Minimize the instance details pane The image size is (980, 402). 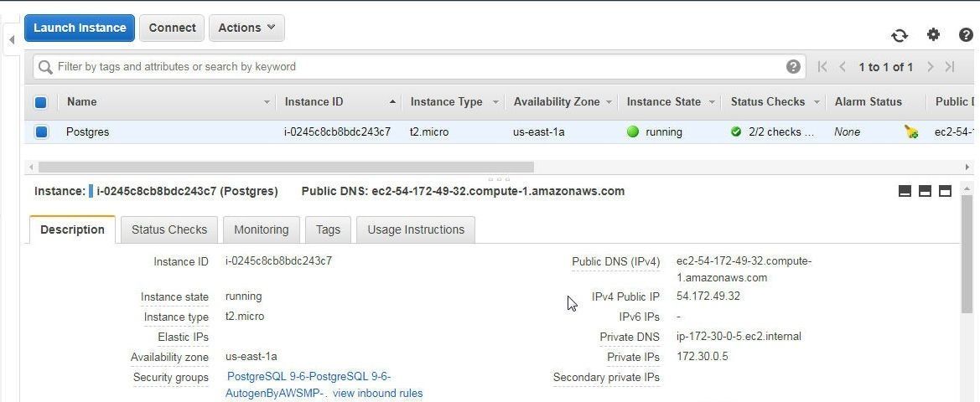(x=905, y=191)
